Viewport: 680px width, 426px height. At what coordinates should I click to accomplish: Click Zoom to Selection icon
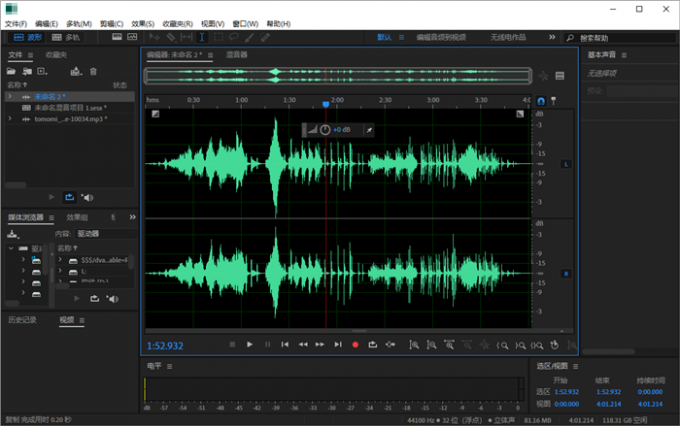pos(537,345)
